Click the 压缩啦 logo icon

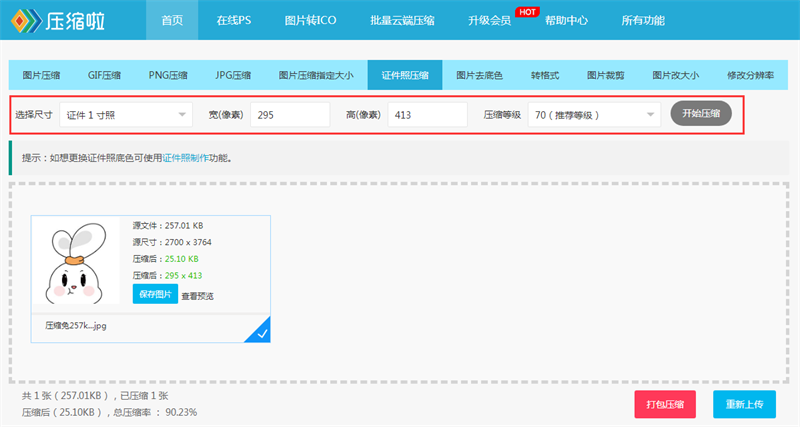click(x=26, y=20)
